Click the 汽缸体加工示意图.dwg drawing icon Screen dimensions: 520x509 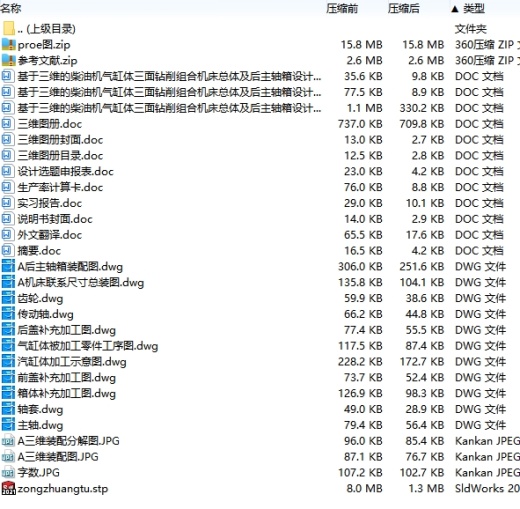click(8, 362)
